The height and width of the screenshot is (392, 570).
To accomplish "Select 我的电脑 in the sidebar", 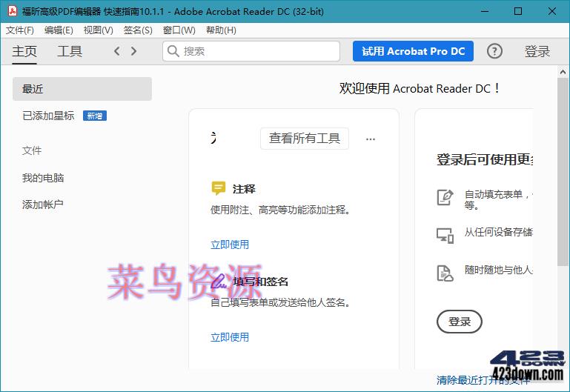I will coord(43,178).
